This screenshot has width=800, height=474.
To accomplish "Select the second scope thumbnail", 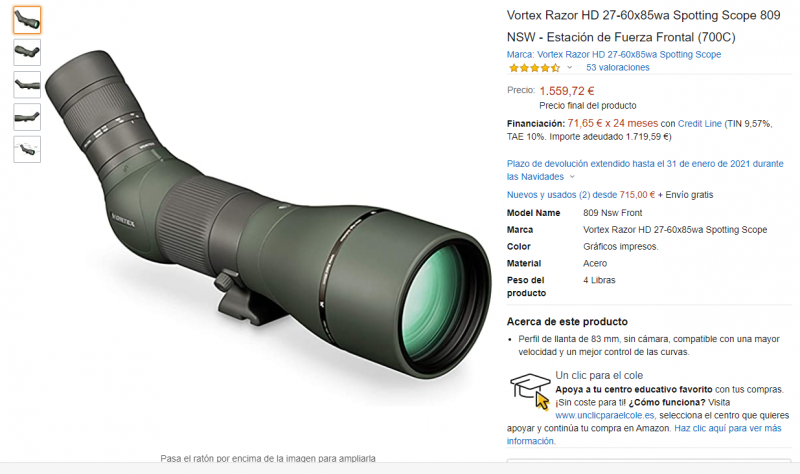I will [27, 53].
